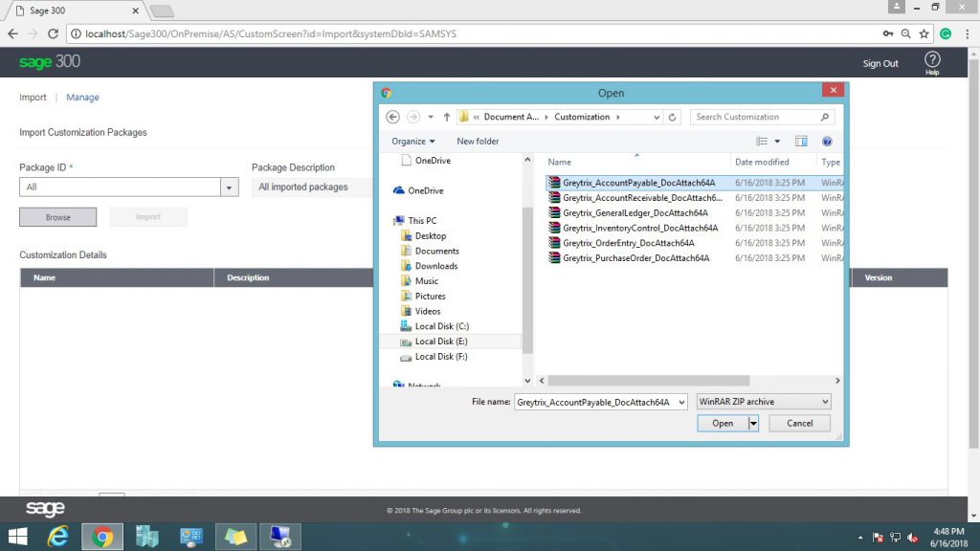Refresh the Customization folder listing

673,117
